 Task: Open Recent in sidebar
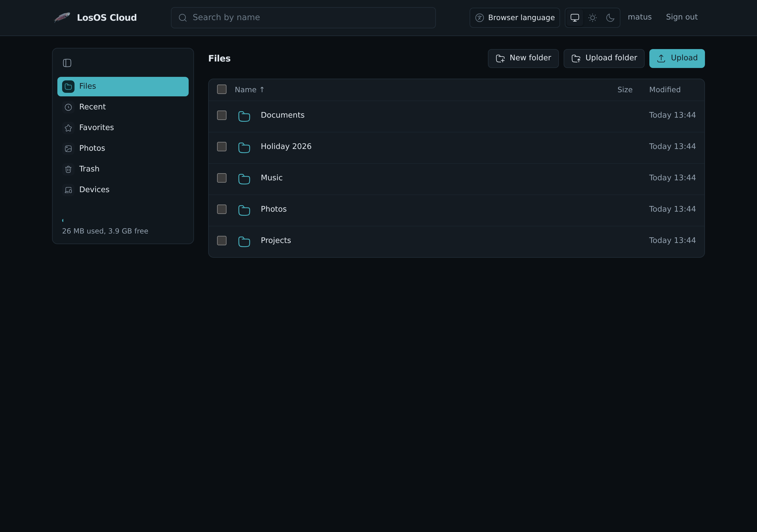(123, 107)
